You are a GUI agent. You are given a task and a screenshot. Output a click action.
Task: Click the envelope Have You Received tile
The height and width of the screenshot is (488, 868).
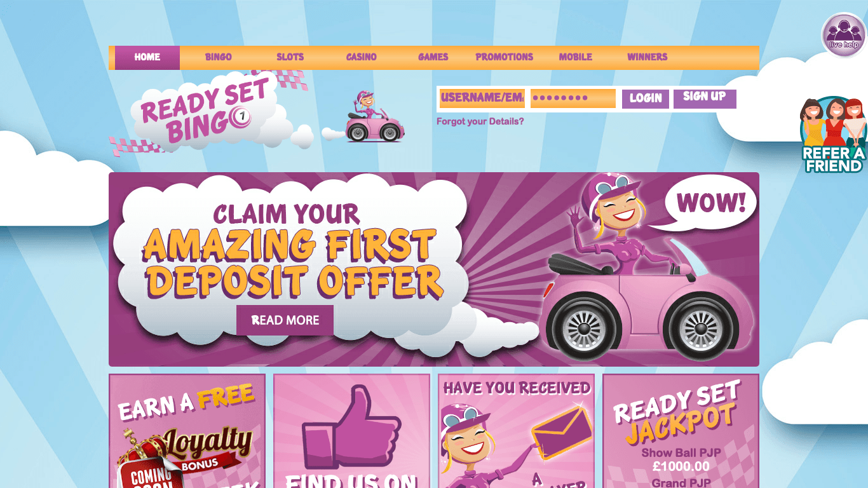[516, 431]
